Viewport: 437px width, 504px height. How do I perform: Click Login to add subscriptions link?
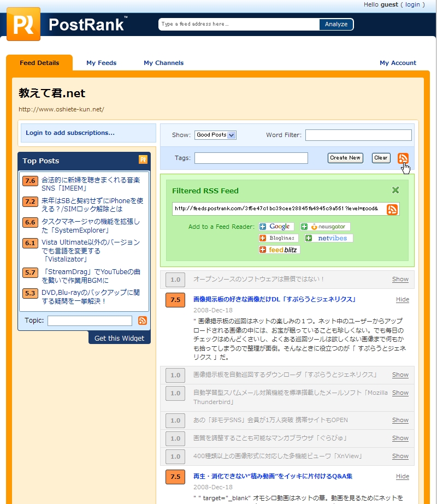(70, 133)
